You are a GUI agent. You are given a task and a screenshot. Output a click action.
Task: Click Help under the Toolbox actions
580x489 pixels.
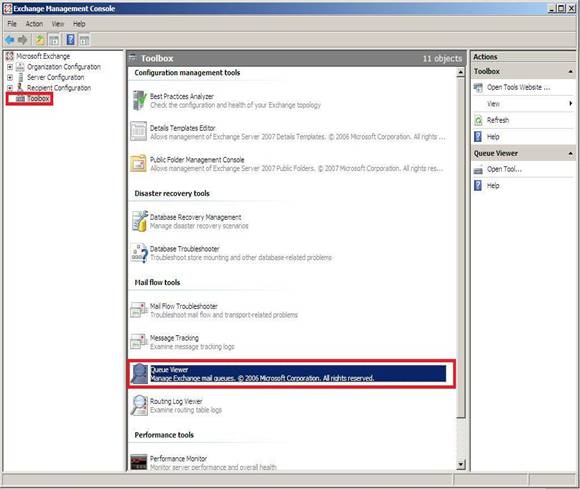(x=493, y=137)
